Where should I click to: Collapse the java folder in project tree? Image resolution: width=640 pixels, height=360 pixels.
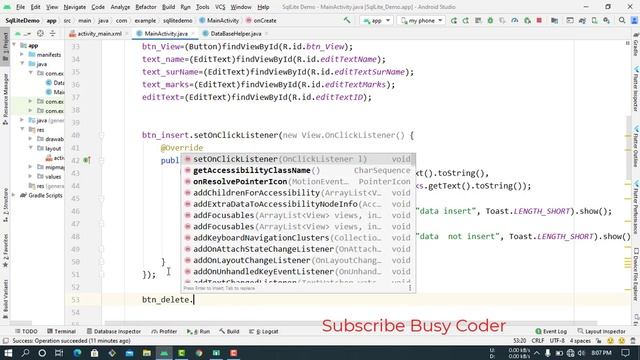22,64
